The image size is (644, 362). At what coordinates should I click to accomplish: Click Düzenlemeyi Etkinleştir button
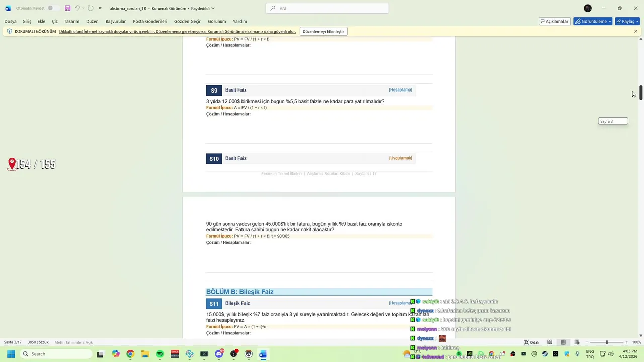[323, 31]
